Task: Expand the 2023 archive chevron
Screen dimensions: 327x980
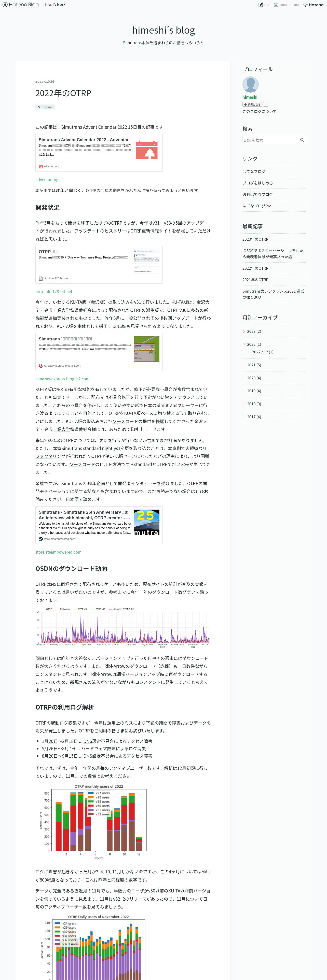Action: point(244,331)
